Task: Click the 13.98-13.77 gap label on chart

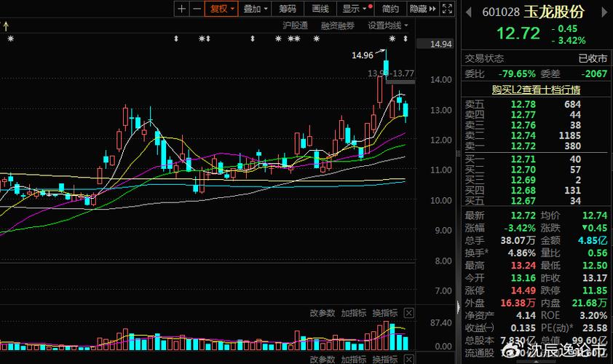Action: 390,73
